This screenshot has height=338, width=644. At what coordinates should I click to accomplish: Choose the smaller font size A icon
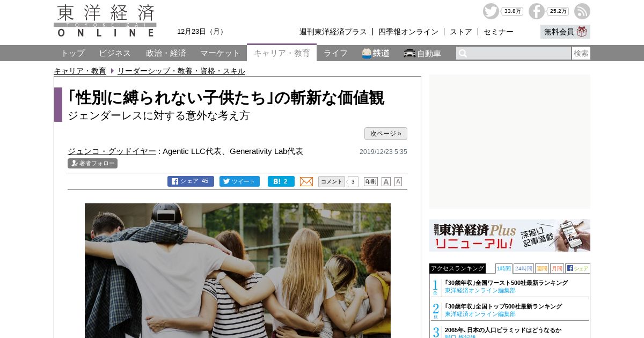(398, 182)
